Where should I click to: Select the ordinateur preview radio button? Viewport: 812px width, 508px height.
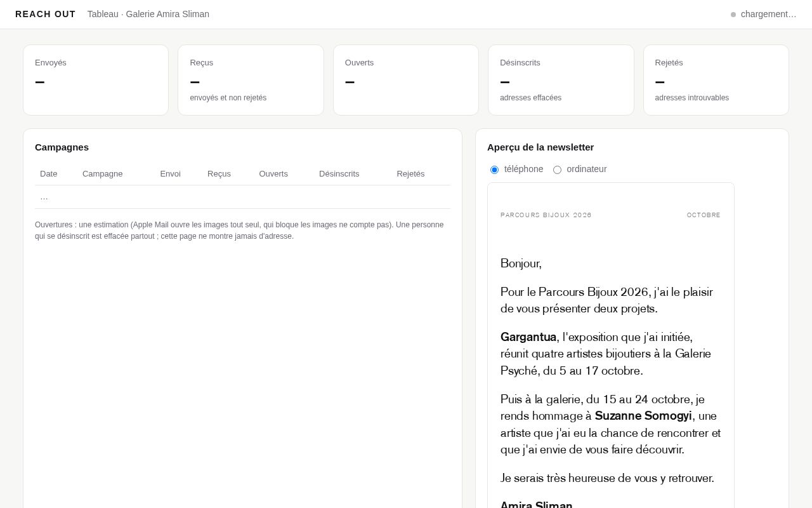click(557, 170)
